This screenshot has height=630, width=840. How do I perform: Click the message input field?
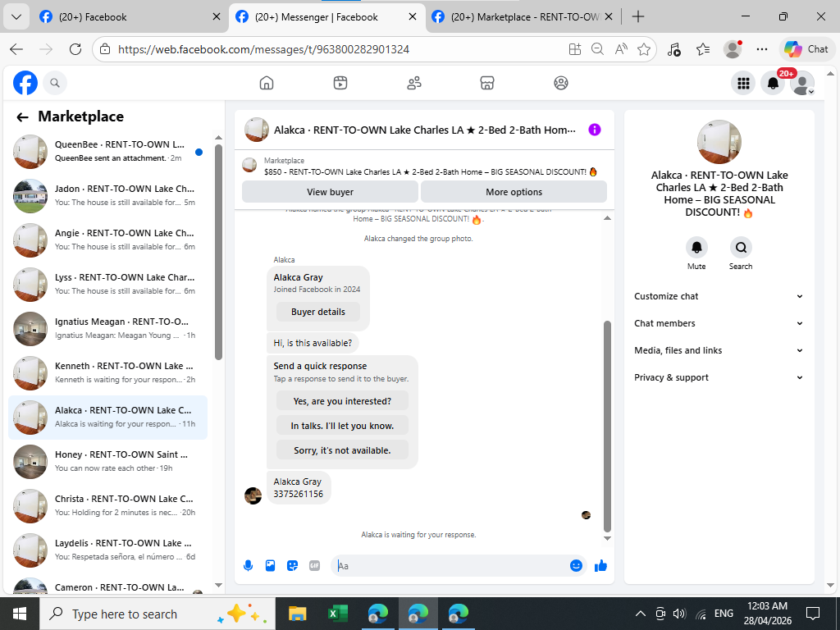tap(450, 566)
